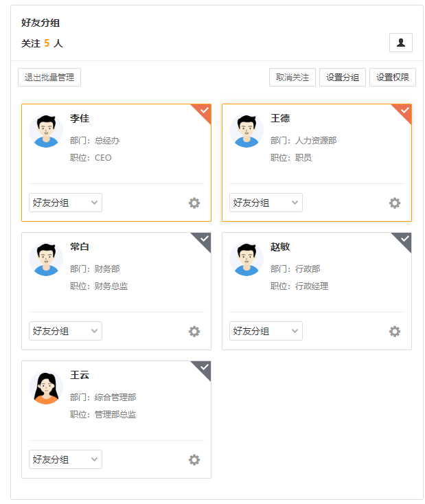Image resolution: width=425 pixels, height=504 pixels.
Task: Select 赵敏's card checkmark corner
Action: click(x=404, y=240)
